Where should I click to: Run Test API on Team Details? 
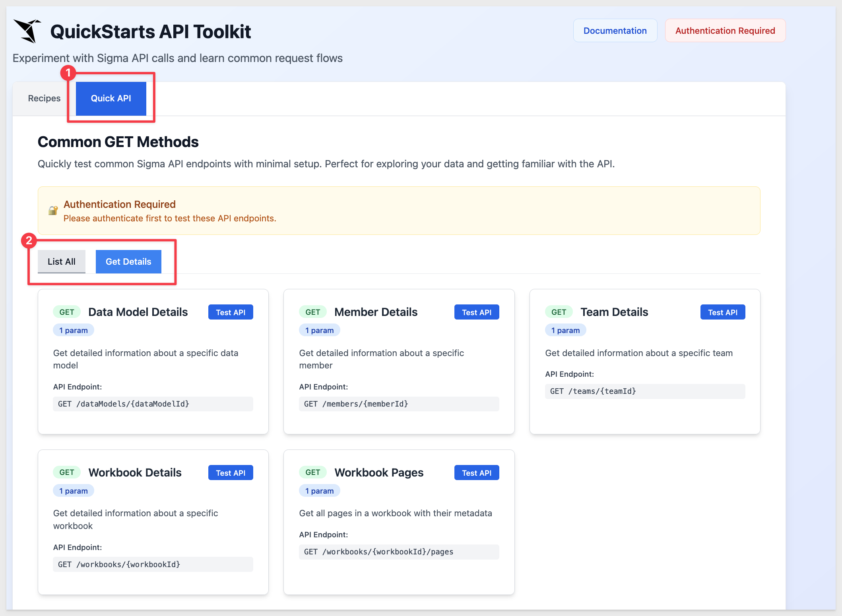(723, 312)
